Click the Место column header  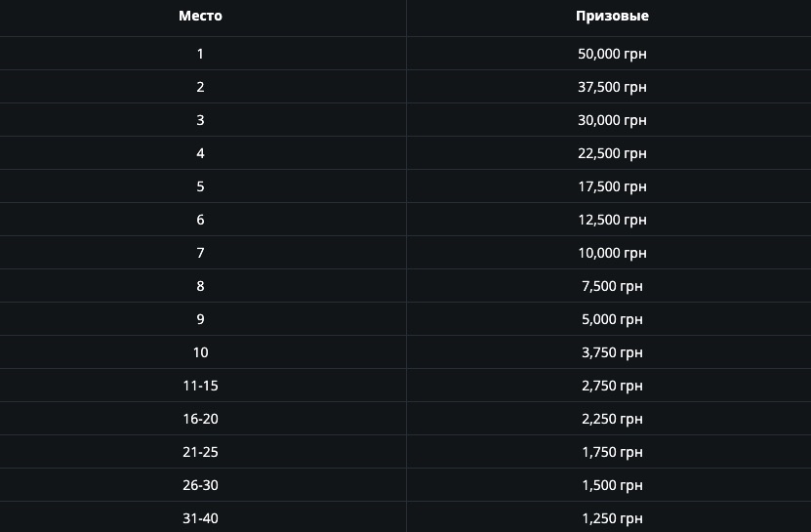coord(200,16)
